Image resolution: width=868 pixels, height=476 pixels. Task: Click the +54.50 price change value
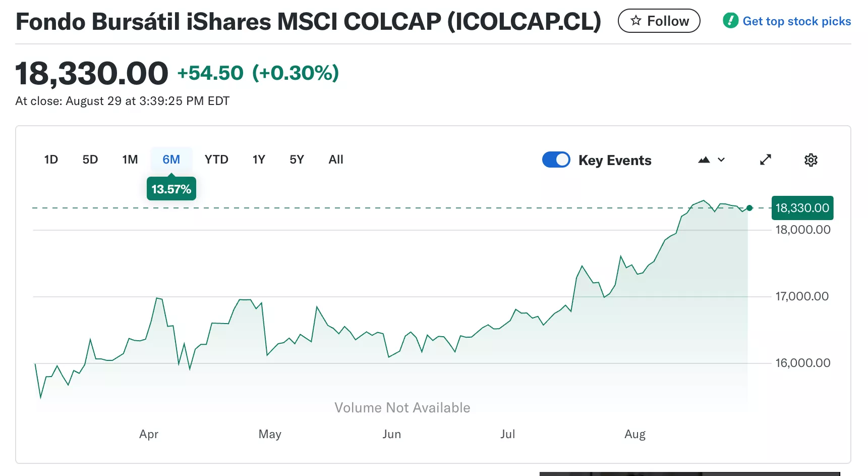tap(210, 73)
